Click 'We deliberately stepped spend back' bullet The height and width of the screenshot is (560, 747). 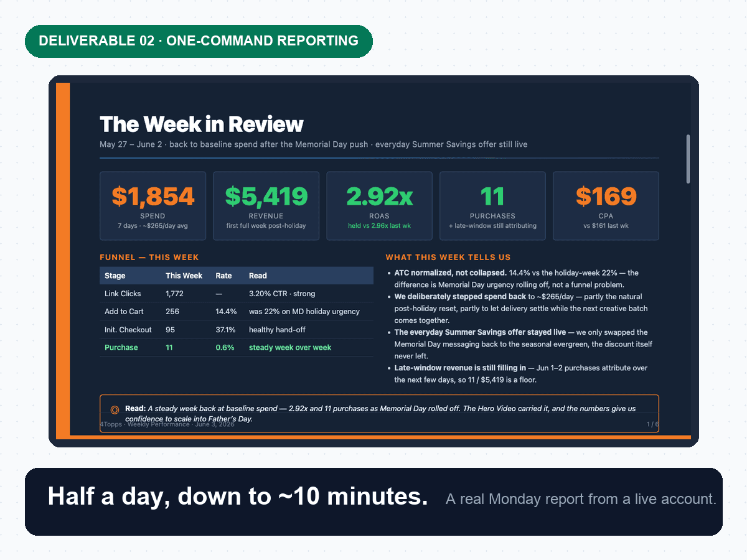(460, 297)
